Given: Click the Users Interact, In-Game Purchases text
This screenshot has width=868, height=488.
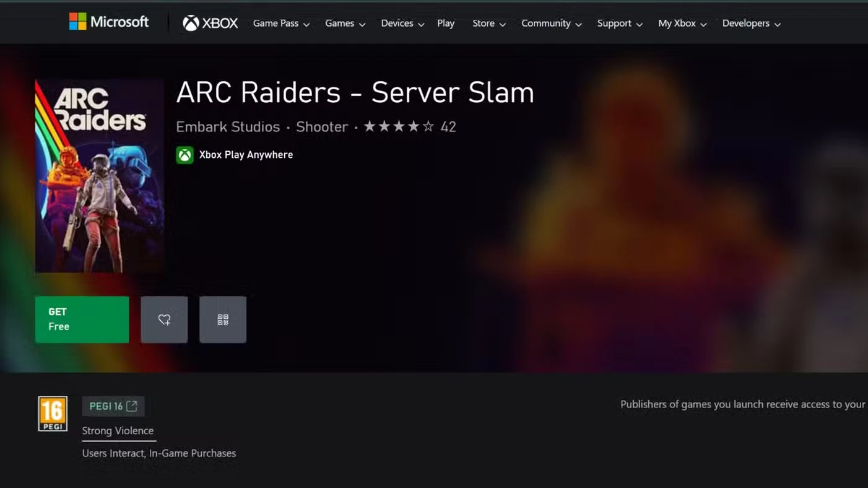Looking at the screenshot, I should (x=159, y=453).
